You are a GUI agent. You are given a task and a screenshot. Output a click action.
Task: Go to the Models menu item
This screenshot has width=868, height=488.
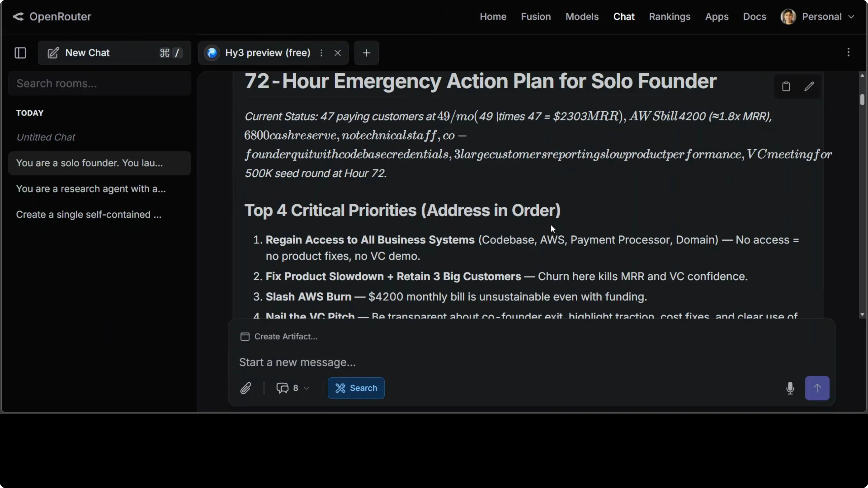pos(582,17)
